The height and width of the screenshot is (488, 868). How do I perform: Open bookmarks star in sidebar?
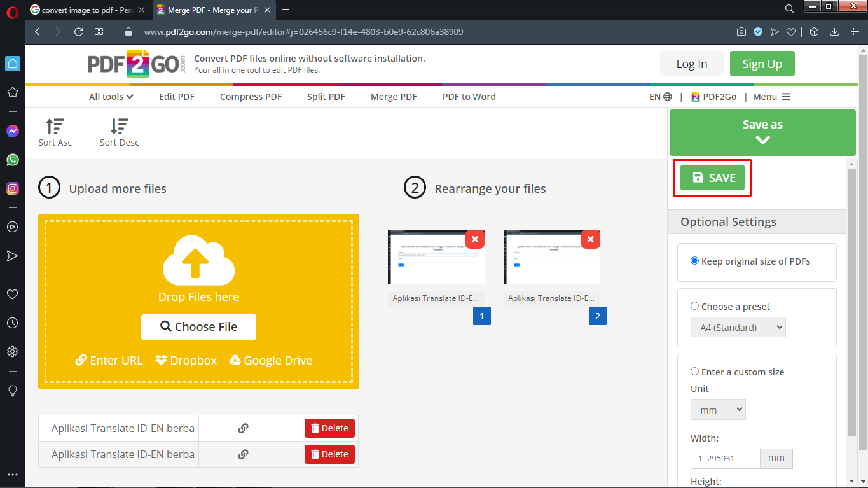click(12, 92)
